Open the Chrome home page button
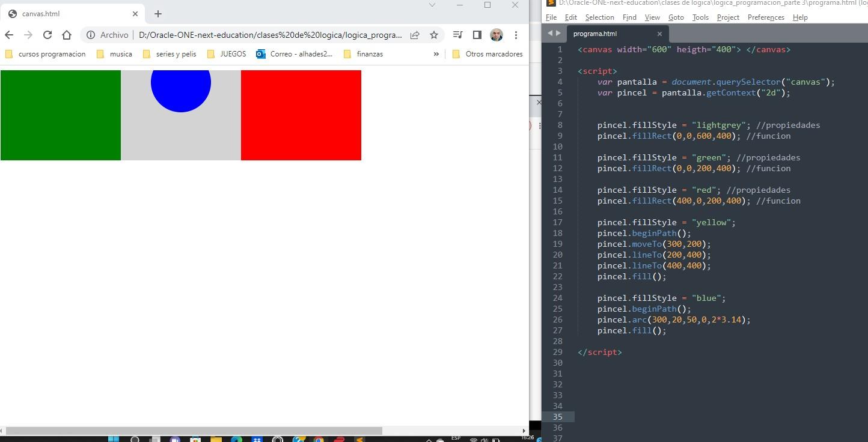The height and width of the screenshot is (442, 868). click(67, 35)
